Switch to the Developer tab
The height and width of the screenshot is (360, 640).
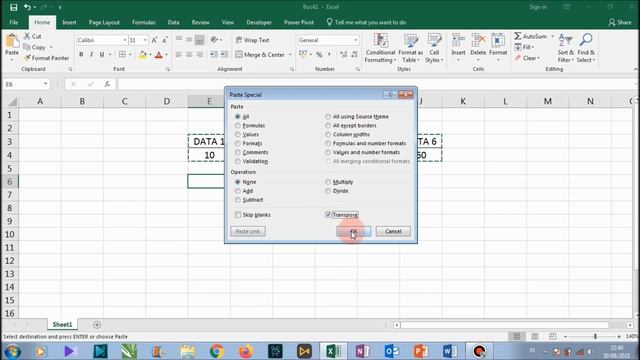[x=259, y=22]
